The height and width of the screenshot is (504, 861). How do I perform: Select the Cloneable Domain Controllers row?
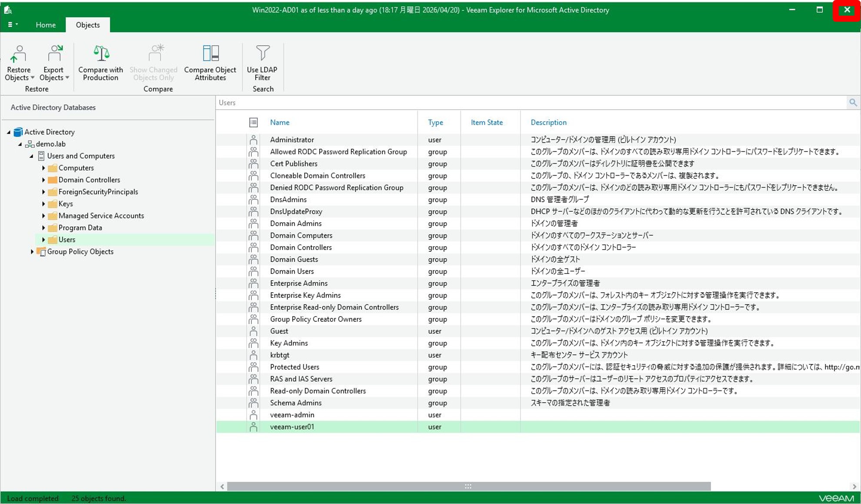pyautogui.click(x=538, y=176)
